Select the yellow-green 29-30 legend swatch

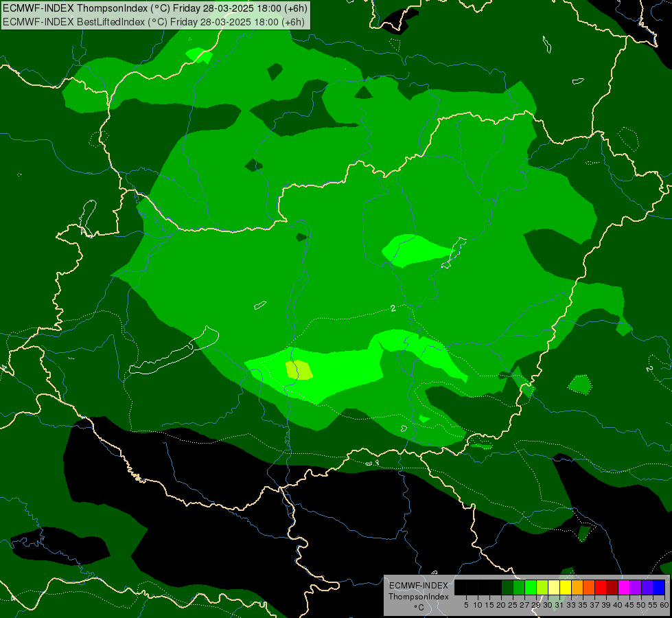pyautogui.click(x=542, y=587)
